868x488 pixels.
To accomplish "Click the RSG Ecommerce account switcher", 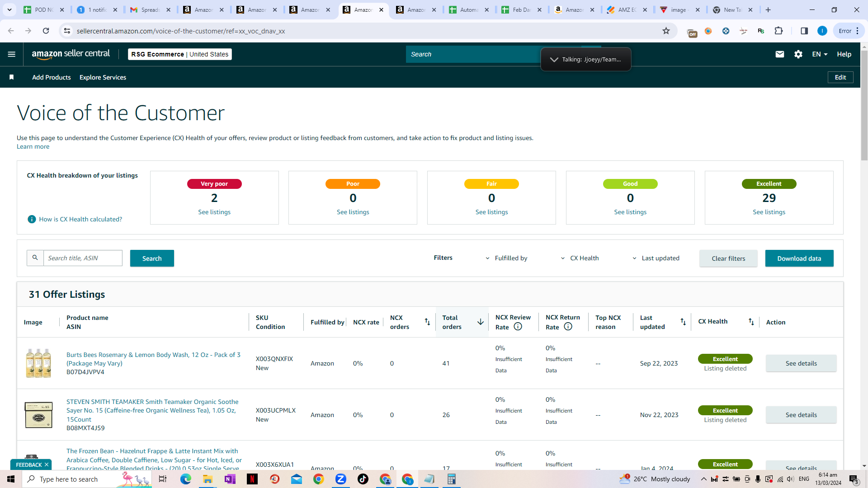I will pos(180,54).
